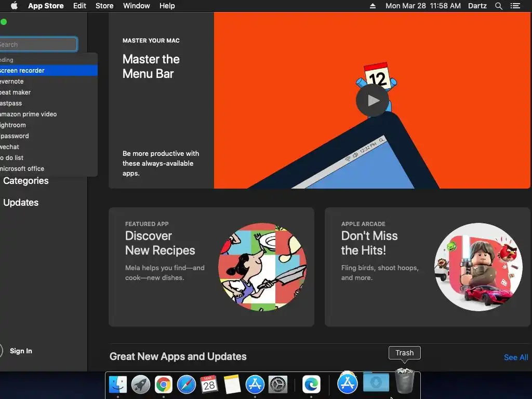Viewport: 532px width, 399px height.
Task: Open the Apple menu
Action: pos(14,6)
